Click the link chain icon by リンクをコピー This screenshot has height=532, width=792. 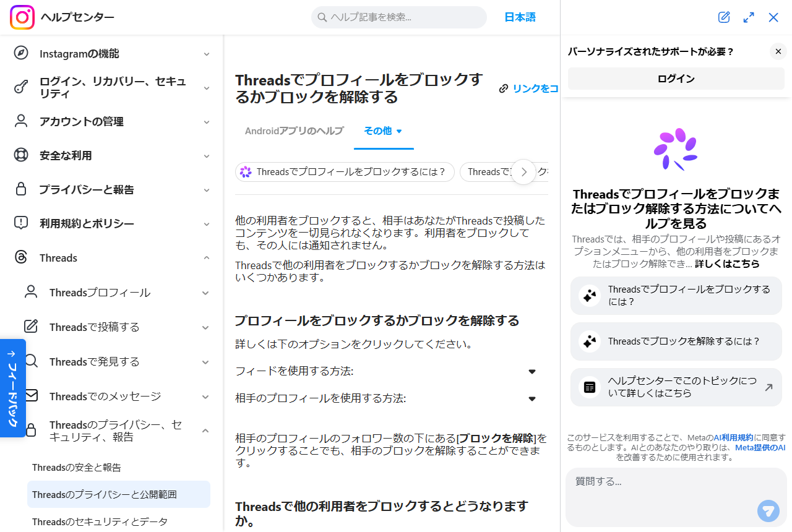click(x=504, y=88)
